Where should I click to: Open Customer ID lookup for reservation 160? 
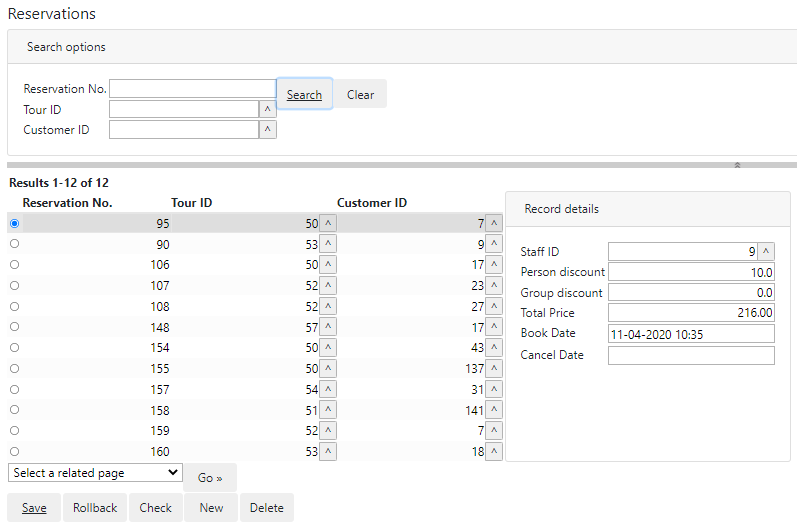(494, 451)
